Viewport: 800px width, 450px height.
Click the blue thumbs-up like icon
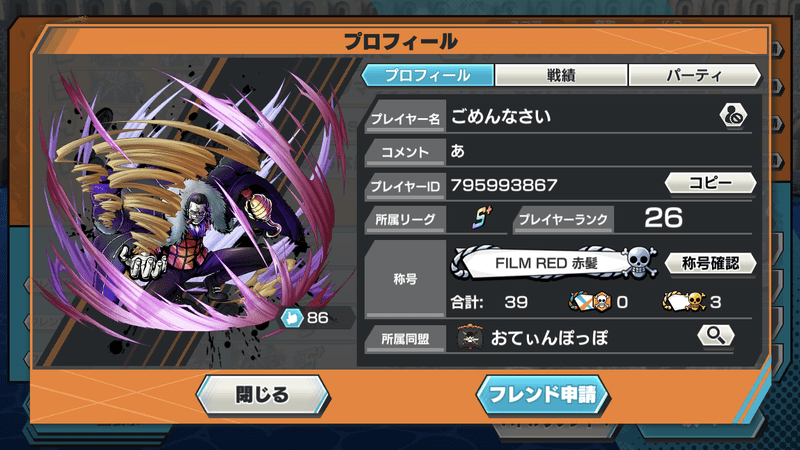292,318
